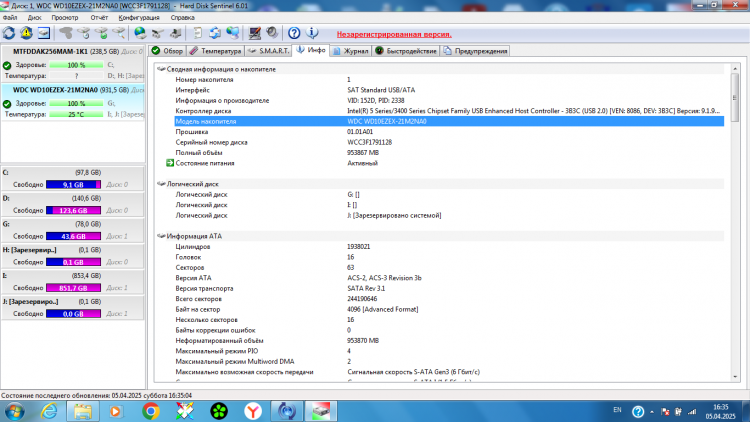Switch to the S.M.A.R.T. tab
Screen dimensions: 750x422
(x=268, y=51)
